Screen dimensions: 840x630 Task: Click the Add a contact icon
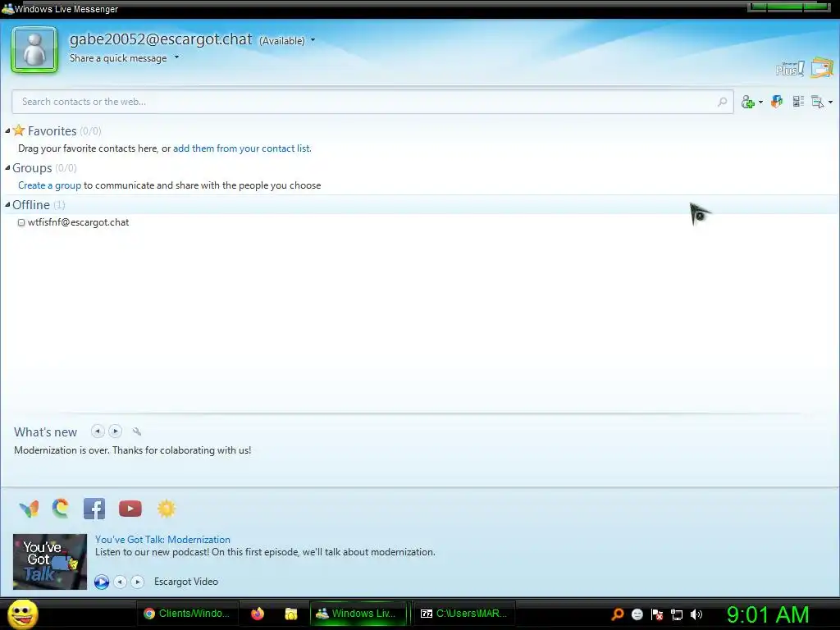click(748, 102)
